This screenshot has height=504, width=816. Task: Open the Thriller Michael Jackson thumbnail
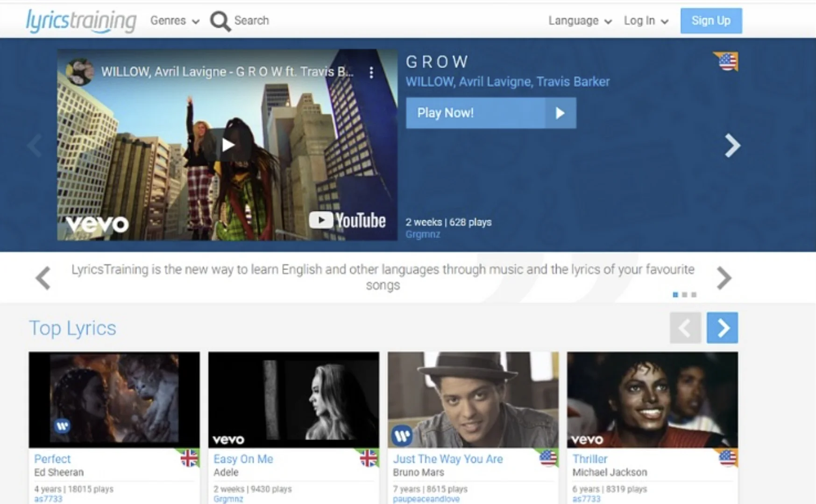click(652, 400)
